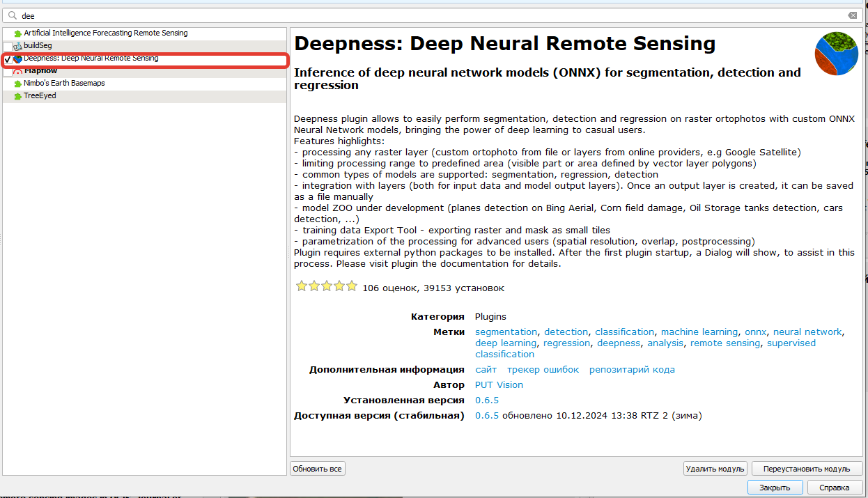Click the 'Plugins' category value

click(x=490, y=316)
